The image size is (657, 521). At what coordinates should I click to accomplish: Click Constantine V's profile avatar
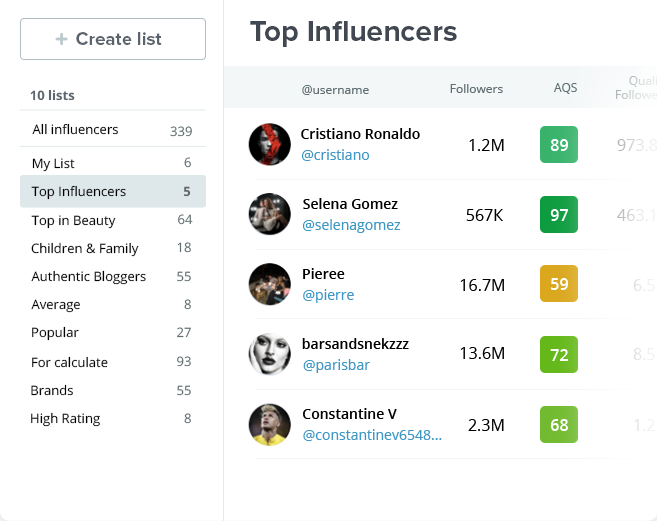[269, 424]
